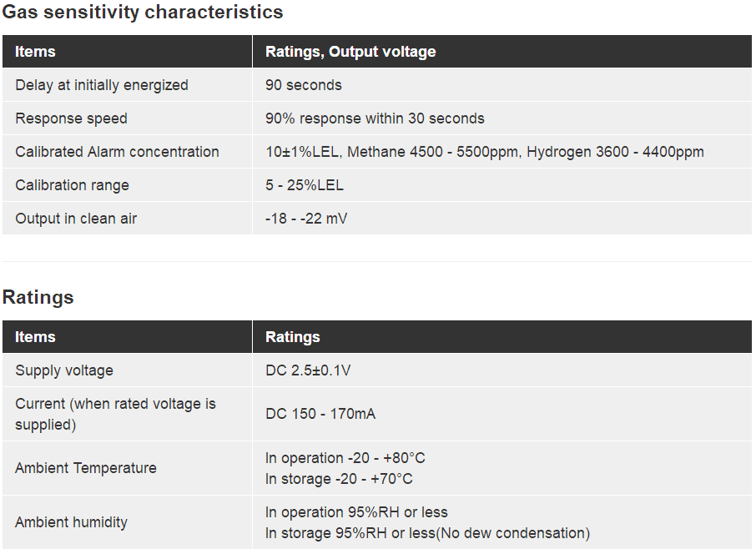Screen dimensions: 756x554
Task: Select the Items header in gas sensitivity table
Action: click(35, 52)
